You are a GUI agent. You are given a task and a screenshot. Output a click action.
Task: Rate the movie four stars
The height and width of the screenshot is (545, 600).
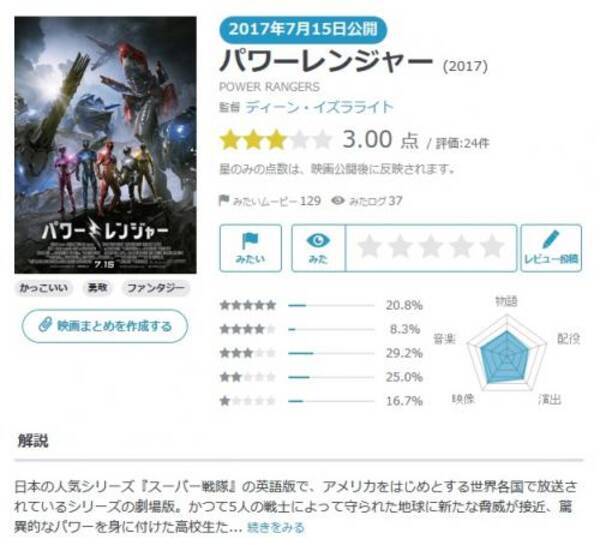point(461,247)
